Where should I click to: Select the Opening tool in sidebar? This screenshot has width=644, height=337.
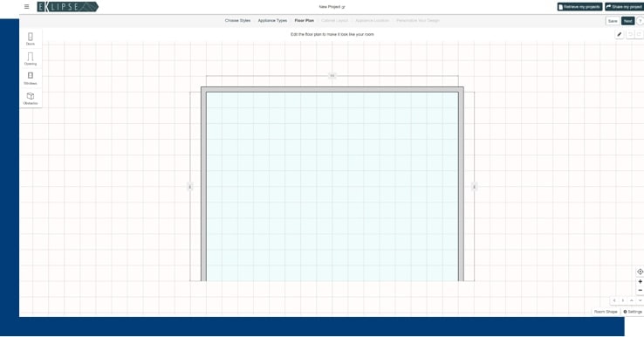pyautogui.click(x=31, y=58)
